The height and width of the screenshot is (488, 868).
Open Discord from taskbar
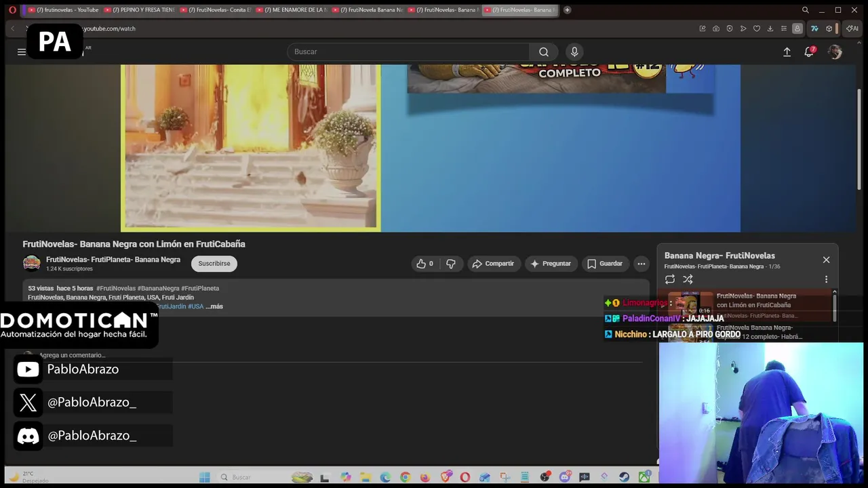(565, 477)
